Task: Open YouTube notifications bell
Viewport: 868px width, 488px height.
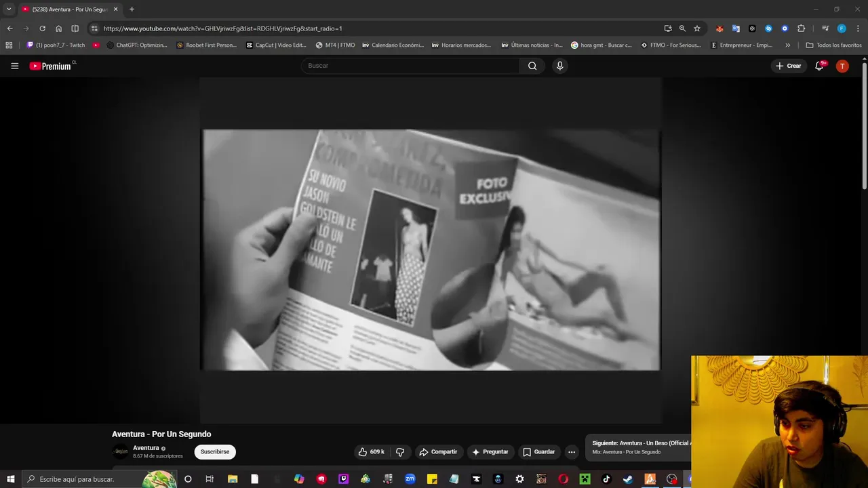Action: (819, 66)
